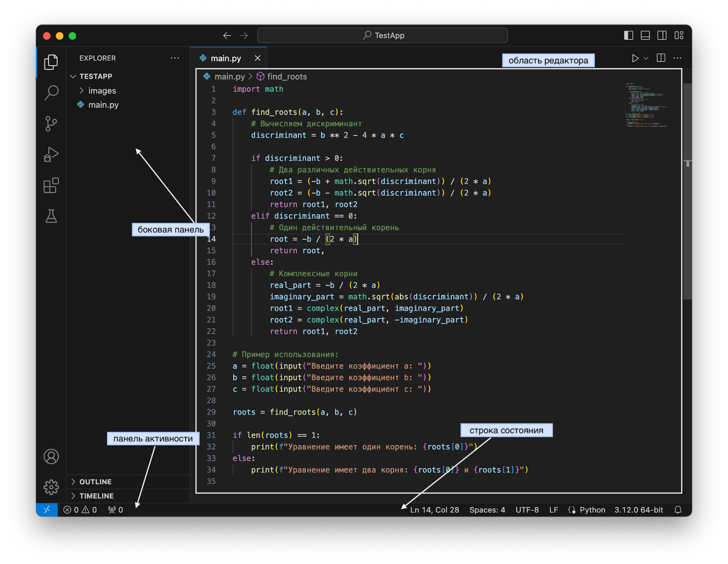The width and height of the screenshot is (728, 564).
Task: Open the Explorer view in activity bar
Action: tap(51, 62)
